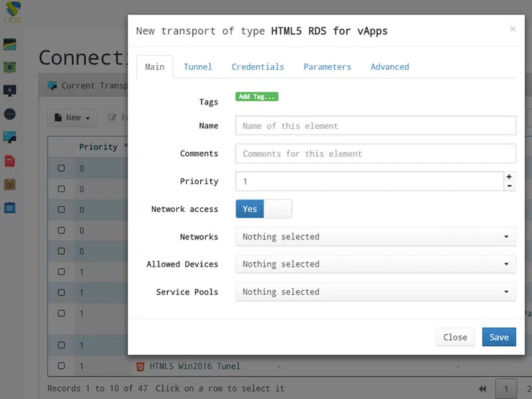Open the red document sidebar icon
The image size is (532, 399).
pyautogui.click(x=9, y=161)
